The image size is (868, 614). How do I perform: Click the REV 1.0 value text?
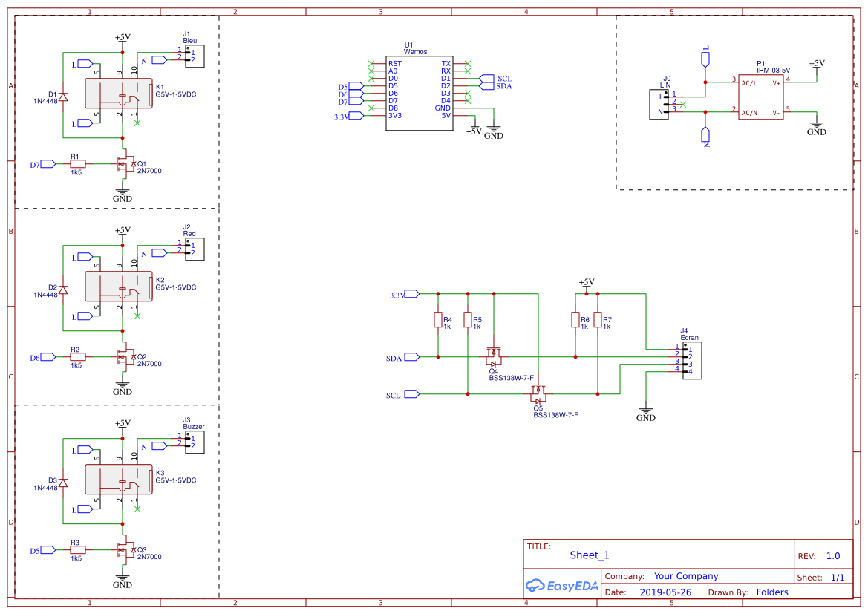tap(832, 555)
